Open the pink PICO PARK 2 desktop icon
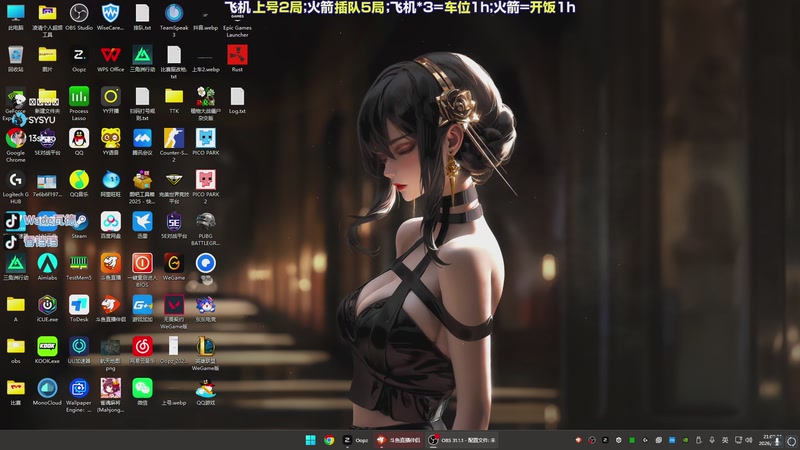 coord(205,186)
